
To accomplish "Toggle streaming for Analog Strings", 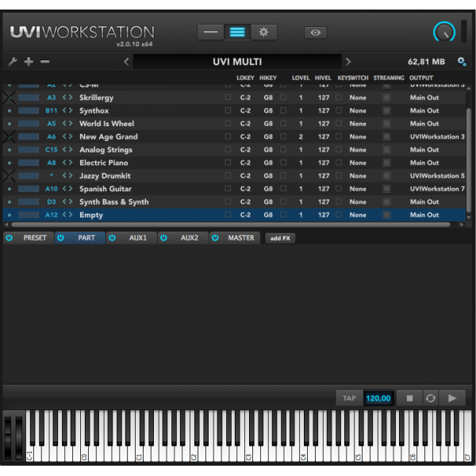I will tap(386, 150).
